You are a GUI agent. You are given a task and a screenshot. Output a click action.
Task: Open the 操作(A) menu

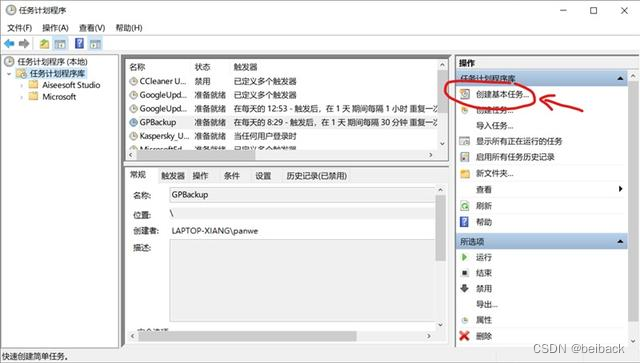tap(55, 28)
